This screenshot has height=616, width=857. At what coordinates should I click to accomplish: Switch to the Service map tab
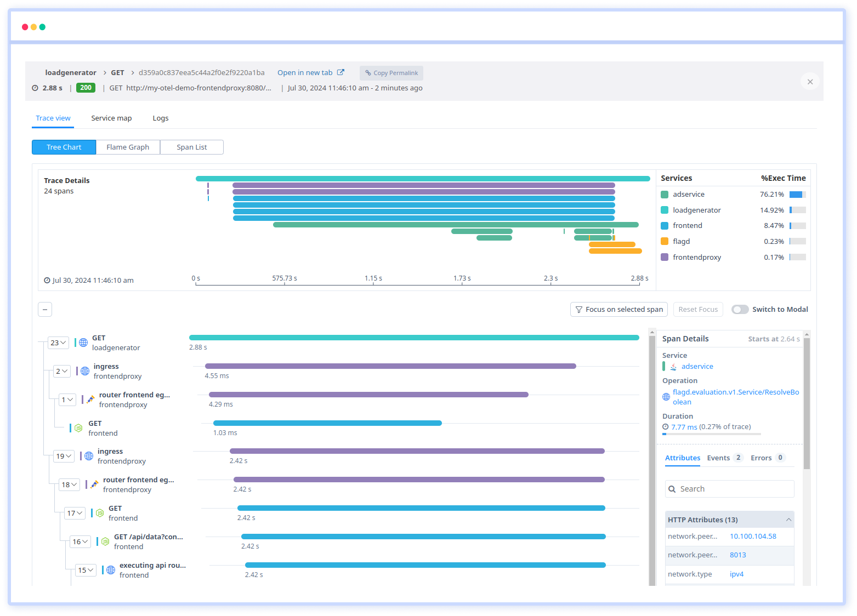tap(111, 118)
